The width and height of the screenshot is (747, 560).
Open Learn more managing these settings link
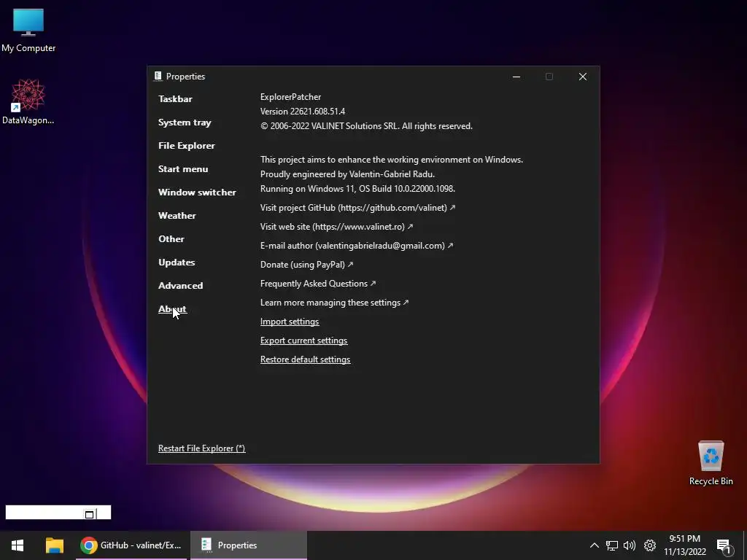pos(334,303)
